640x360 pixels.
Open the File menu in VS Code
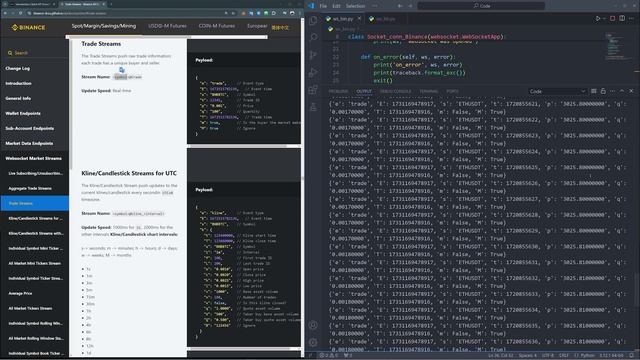[x=323, y=6]
